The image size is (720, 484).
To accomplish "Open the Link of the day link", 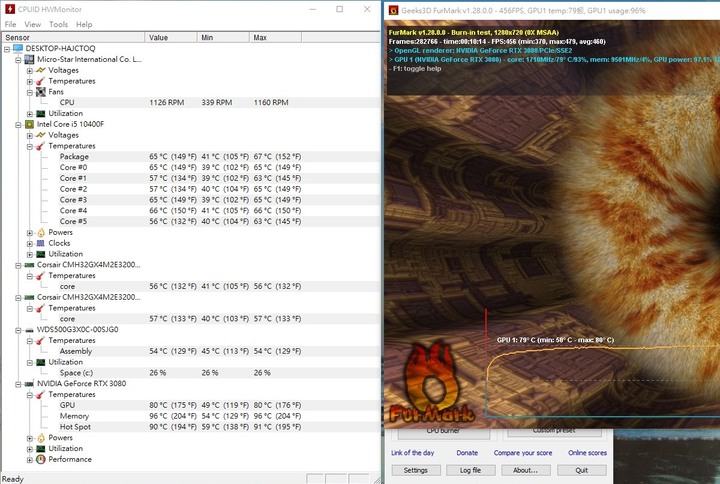I will [x=412, y=453].
